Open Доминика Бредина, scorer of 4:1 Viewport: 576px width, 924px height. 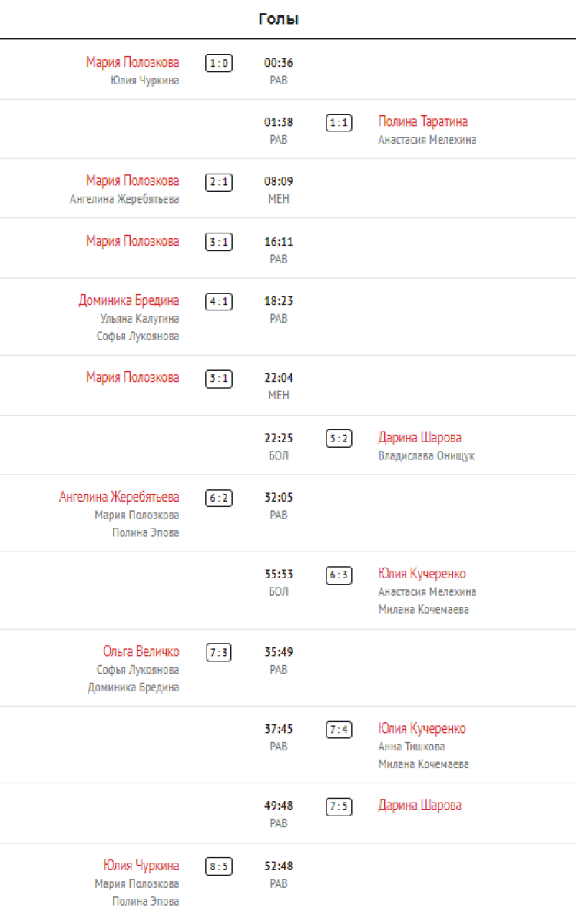click(128, 300)
